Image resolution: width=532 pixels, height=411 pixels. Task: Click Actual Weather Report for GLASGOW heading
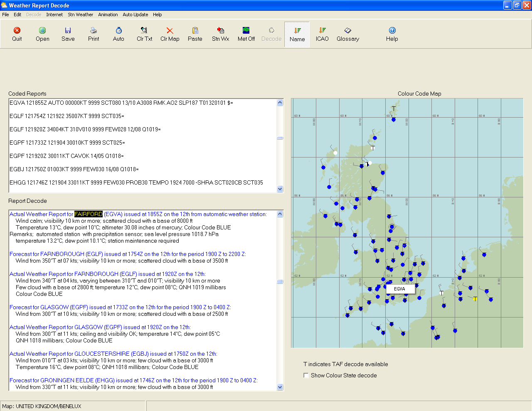tap(100, 327)
